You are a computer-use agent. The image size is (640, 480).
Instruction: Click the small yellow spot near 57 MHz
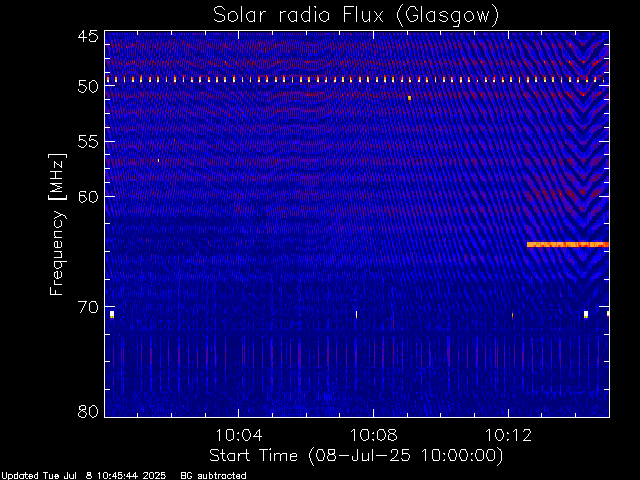158,160
